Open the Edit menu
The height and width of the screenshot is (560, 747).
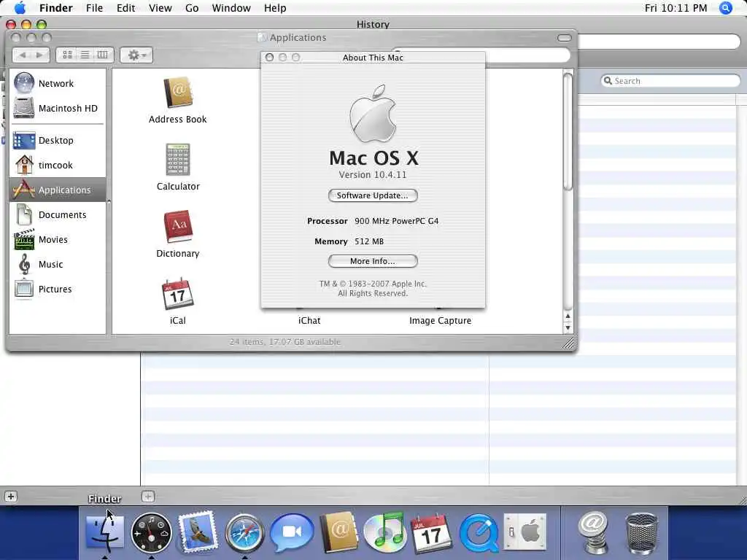click(x=125, y=8)
